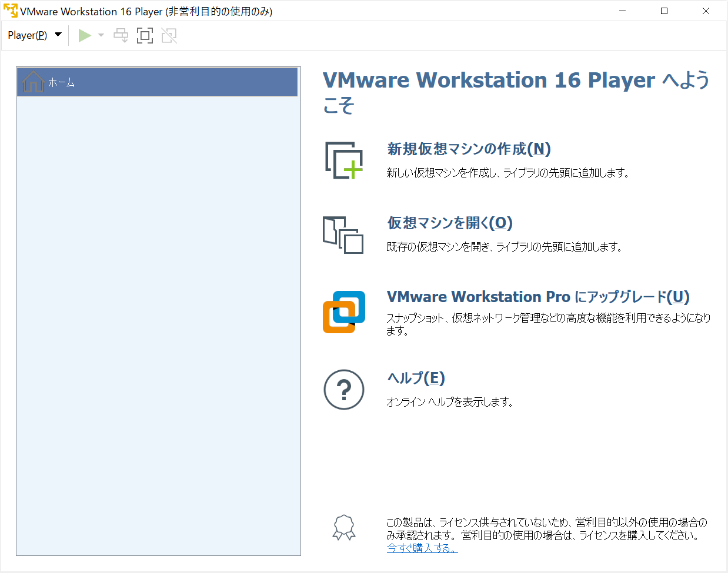The image size is (728, 573).
Task: Click the VMware app icon in title bar
Action: (x=11, y=11)
